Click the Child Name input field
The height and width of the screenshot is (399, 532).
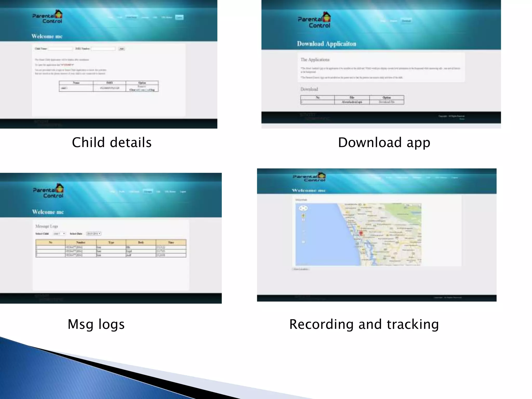pos(60,49)
